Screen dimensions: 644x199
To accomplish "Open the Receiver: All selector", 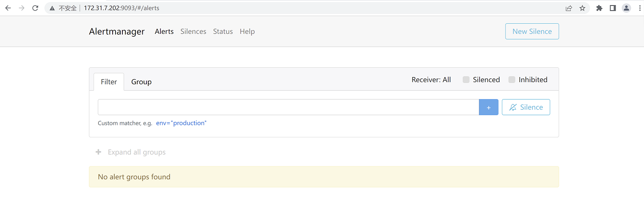I will (431, 80).
